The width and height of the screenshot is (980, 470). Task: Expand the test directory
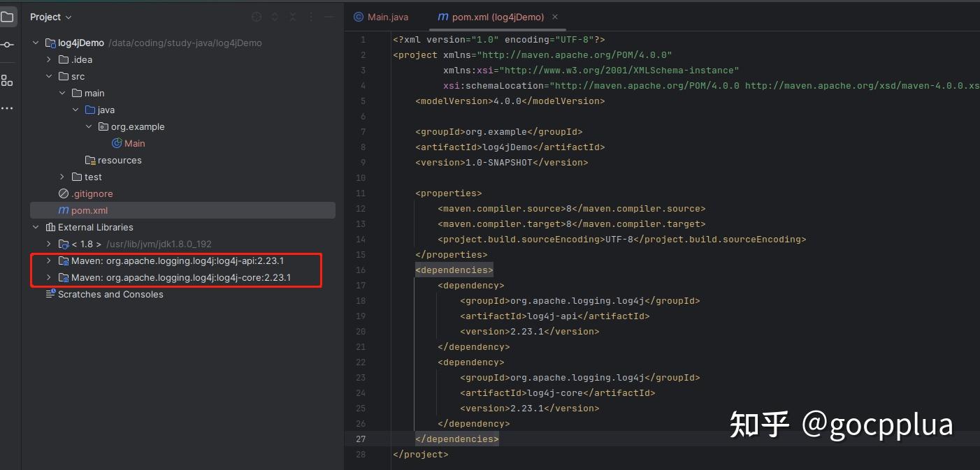[62, 177]
